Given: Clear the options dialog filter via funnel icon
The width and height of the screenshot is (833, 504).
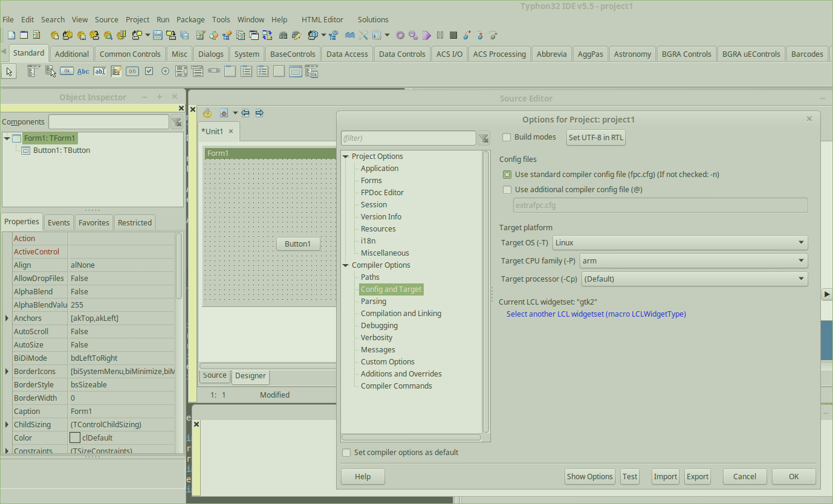Looking at the screenshot, I should coord(484,138).
